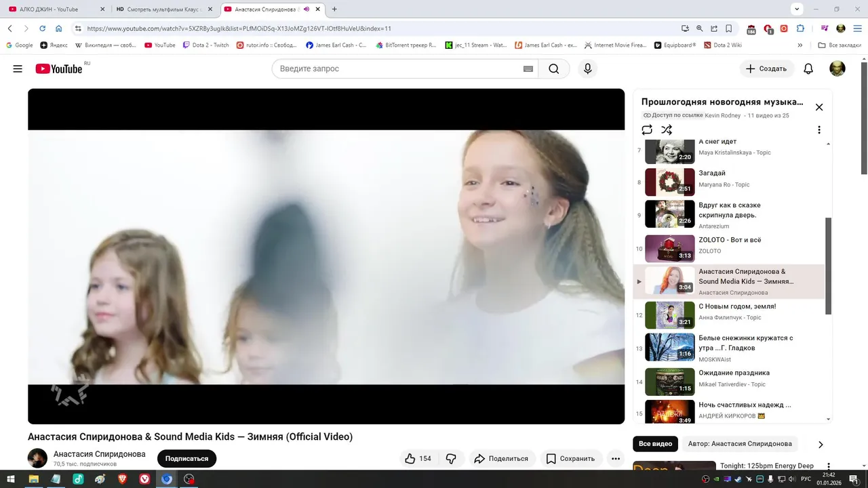Like the video with thumbs up
The height and width of the screenshot is (488, 868).
tap(418, 459)
